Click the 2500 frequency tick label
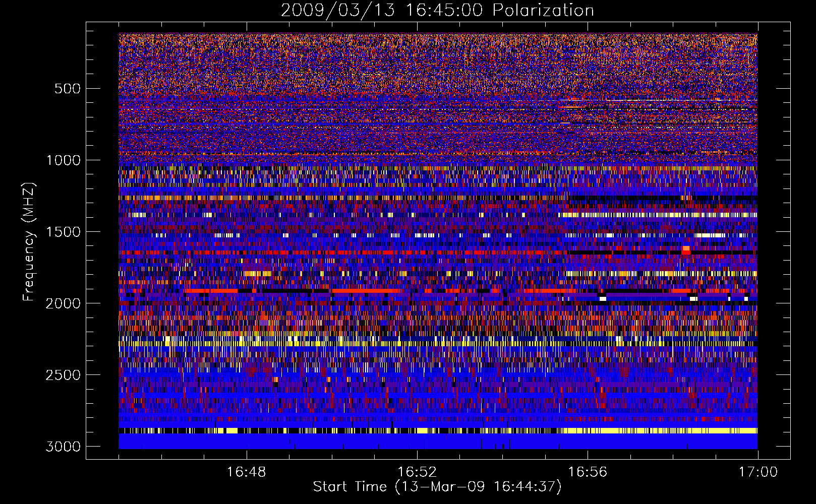The height and width of the screenshot is (504, 816). [63, 375]
